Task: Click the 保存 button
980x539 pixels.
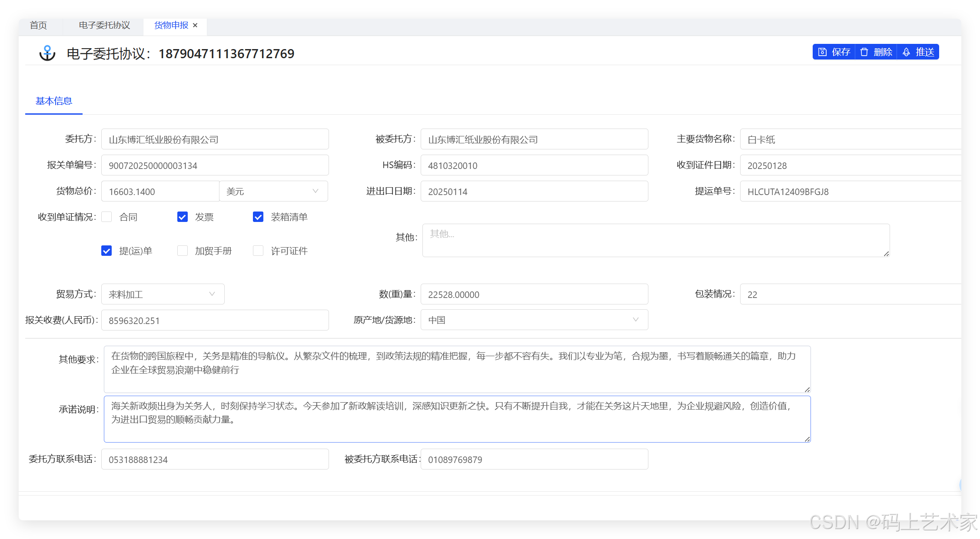Action: point(834,52)
